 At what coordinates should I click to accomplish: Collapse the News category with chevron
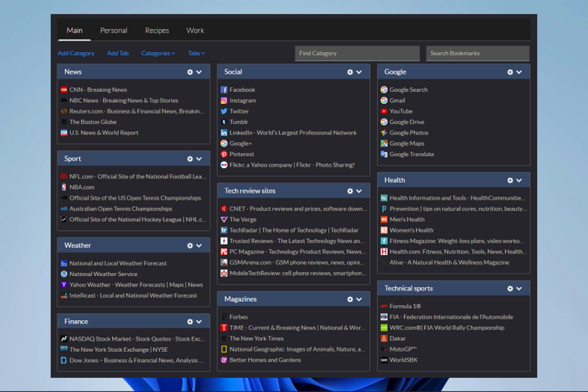coord(199,72)
